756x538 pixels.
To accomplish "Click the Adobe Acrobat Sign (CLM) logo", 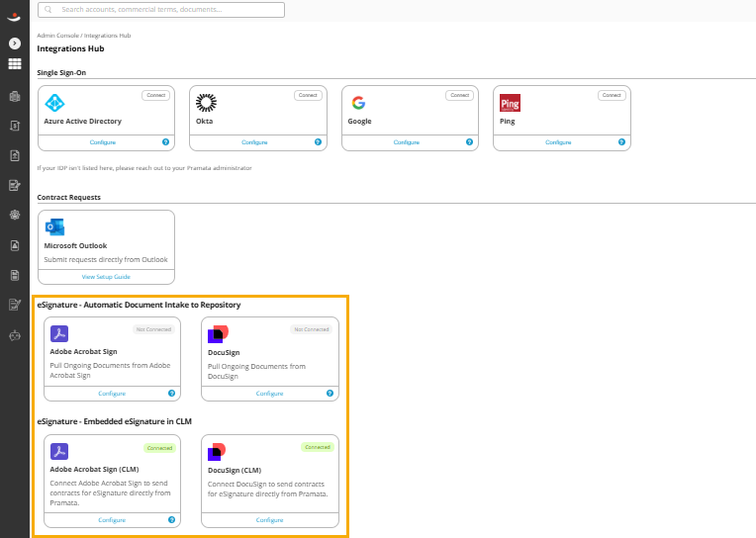I will [59, 451].
